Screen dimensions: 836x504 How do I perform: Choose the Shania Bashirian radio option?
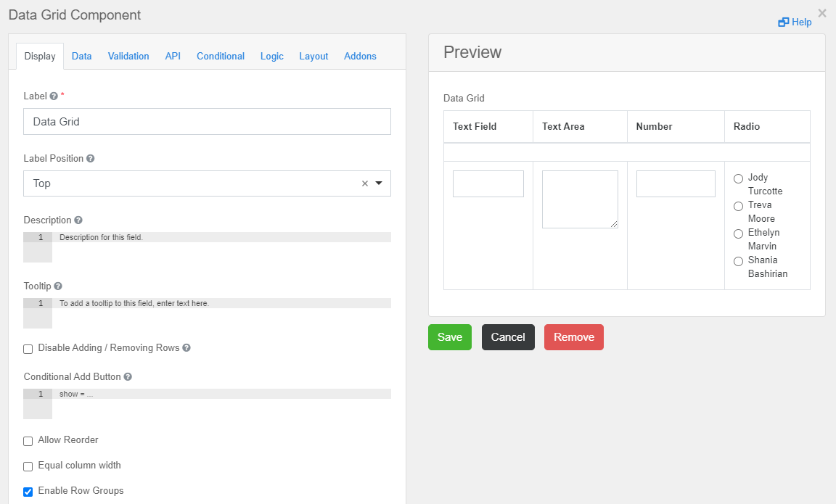[738, 261]
